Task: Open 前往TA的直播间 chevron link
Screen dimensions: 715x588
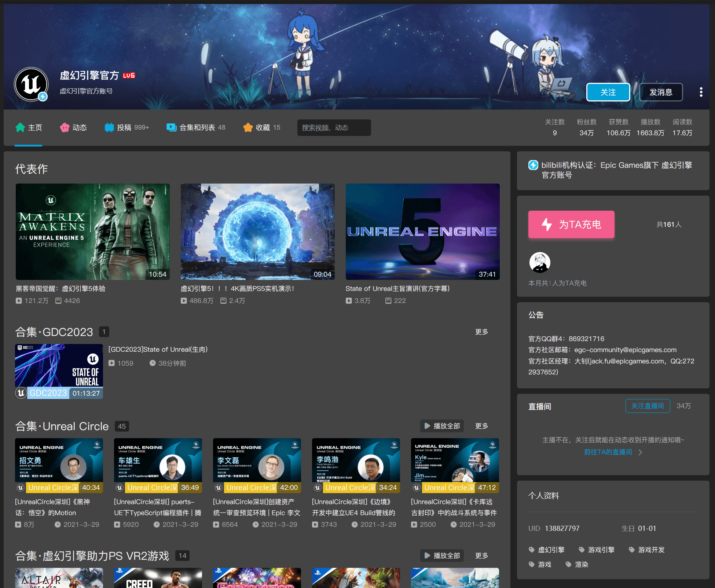Action: [x=640, y=452]
